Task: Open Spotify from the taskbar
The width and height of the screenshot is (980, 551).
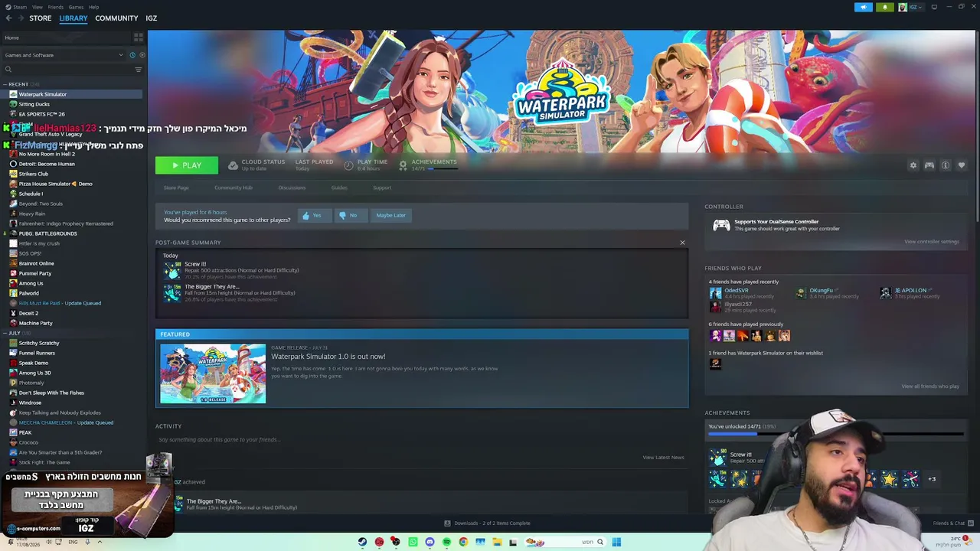Action: coord(446,542)
